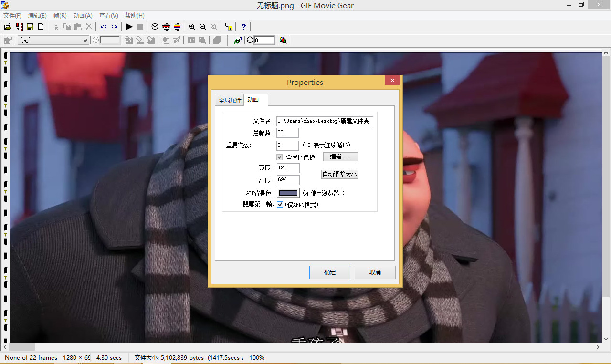Viewport: 611px width, 364px height.
Task: Open the [无] dropdown in the toolbar
Action: pos(53,40)
